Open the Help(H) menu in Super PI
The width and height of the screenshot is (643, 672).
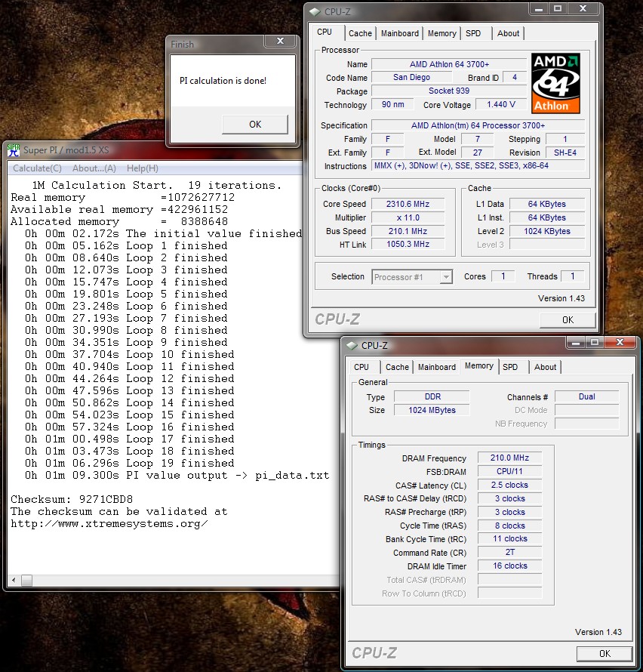[x=142, y=168]
